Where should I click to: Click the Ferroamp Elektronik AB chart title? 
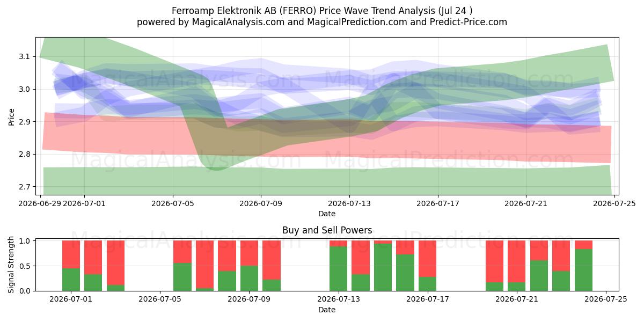(322, 10)
